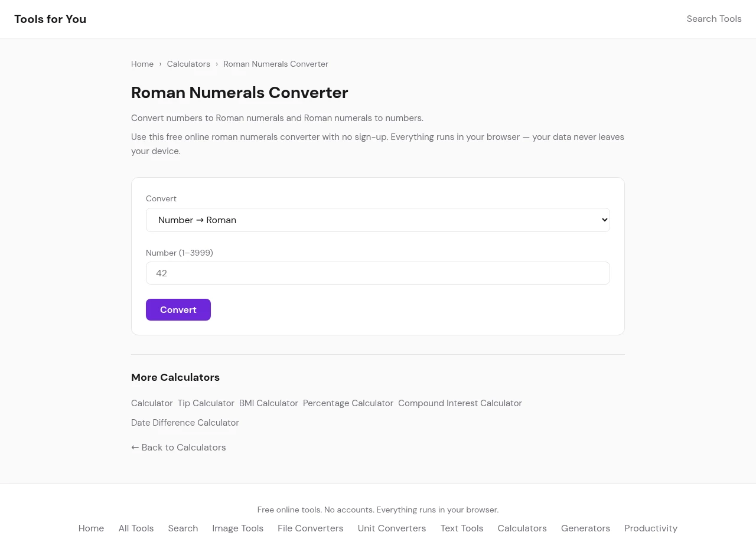Open the Tip Calculator link

[x=206, y=403]
